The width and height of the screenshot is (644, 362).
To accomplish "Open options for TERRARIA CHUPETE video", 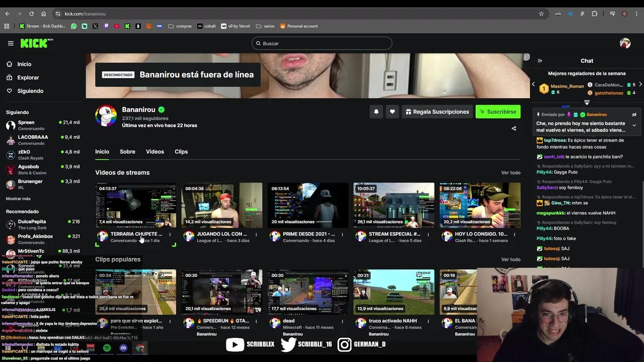I will click(170, 234).
